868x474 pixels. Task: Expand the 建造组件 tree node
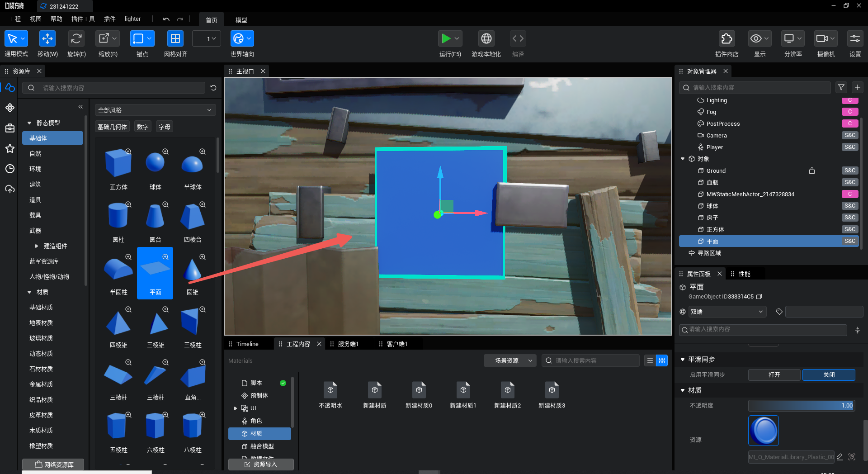pyautogui.click(x=37, y=246)
